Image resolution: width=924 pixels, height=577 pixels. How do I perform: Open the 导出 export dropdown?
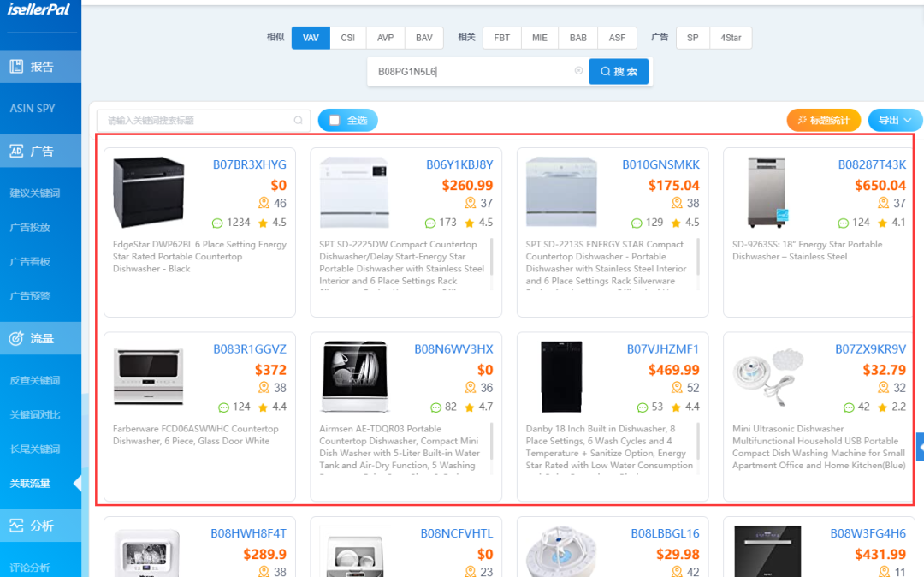tap(895, 121)
